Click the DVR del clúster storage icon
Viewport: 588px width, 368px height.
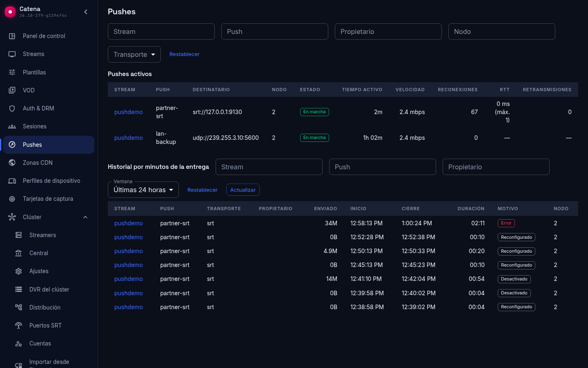(x=19, y=289)
